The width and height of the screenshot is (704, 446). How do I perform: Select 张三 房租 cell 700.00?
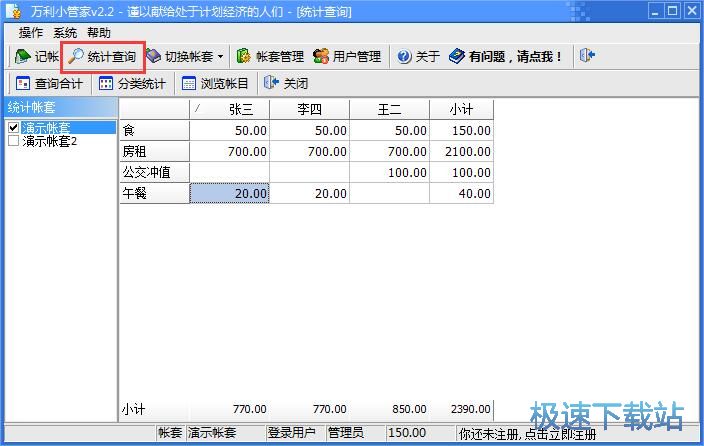tap(229, 151)
